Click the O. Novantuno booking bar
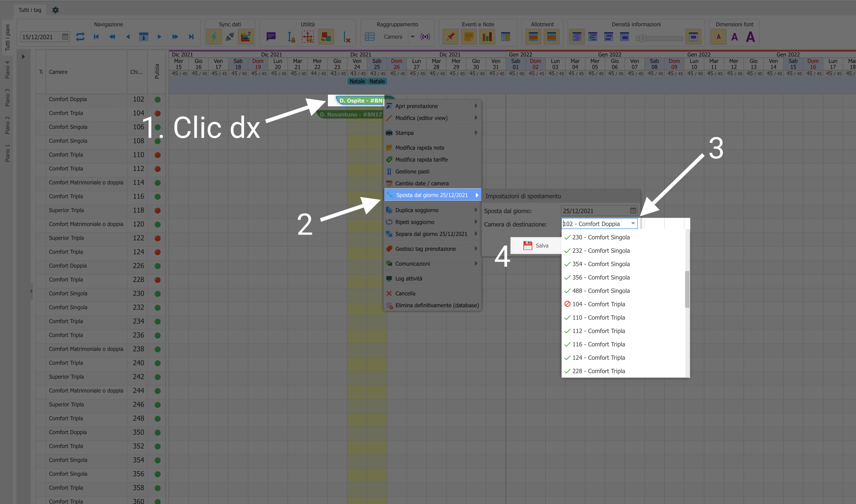Screen dimensions: 856x504 click(350, 114)
